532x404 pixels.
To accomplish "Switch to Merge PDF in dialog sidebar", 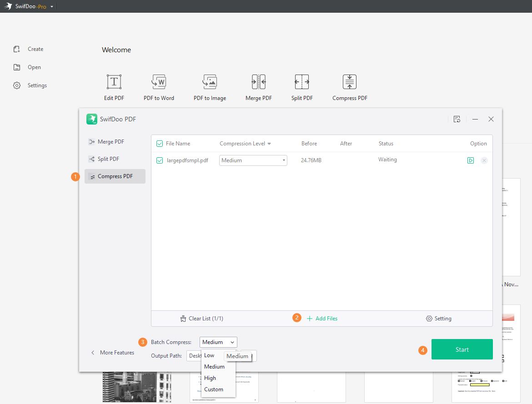I will point(115,142).
